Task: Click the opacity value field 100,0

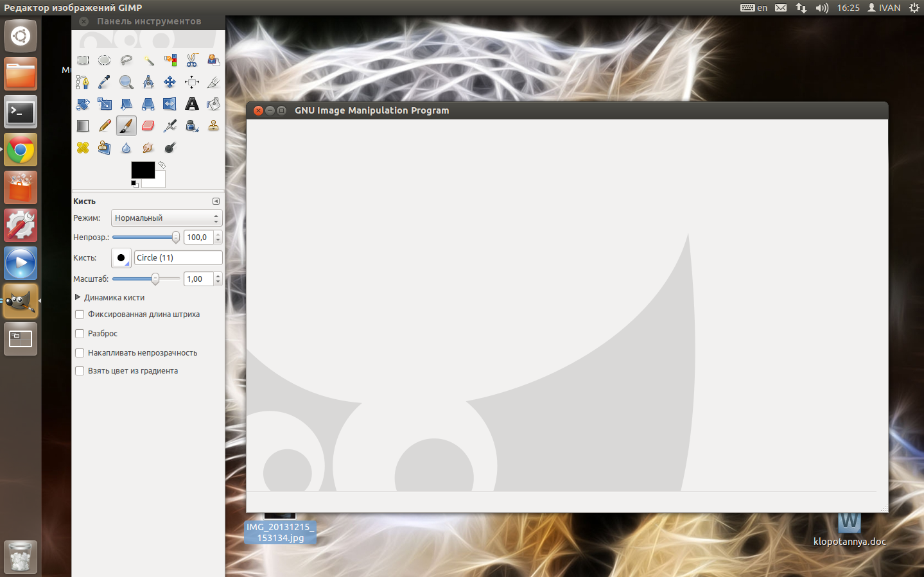Action: [x=199, y=237]
